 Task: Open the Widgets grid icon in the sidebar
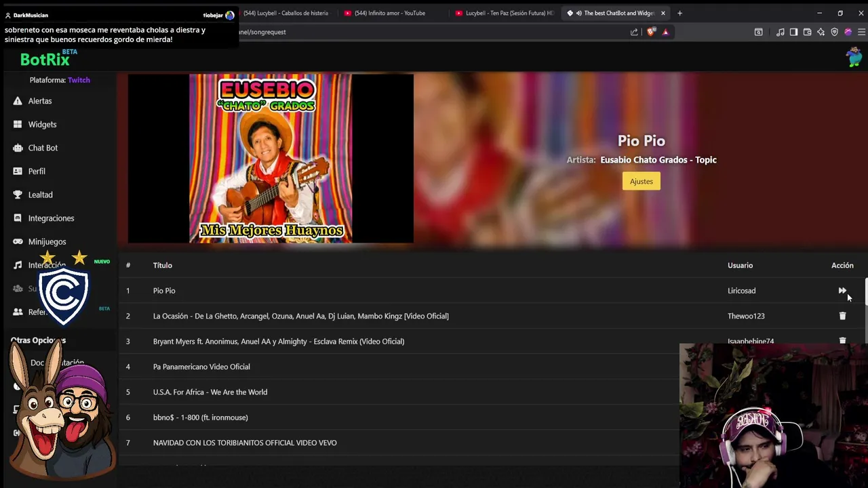(18, 125)
